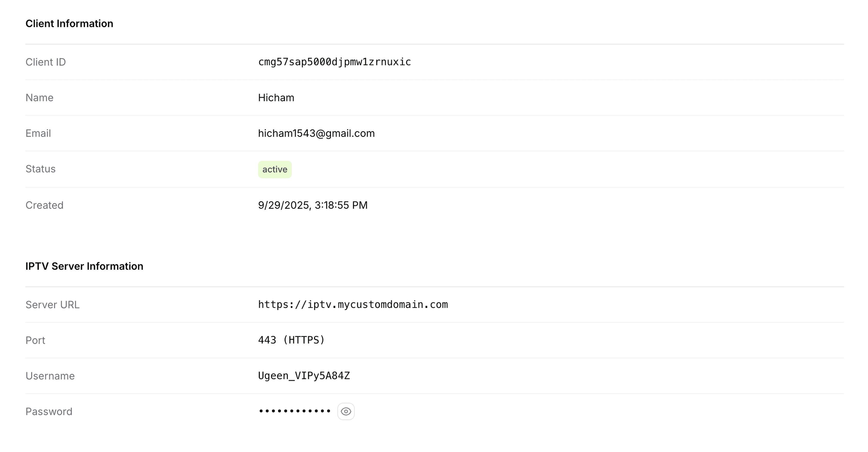Reveal the hidden password with eye icon
Image resolution: width=868 pixels, height=452 pixels.
point(346,411)
